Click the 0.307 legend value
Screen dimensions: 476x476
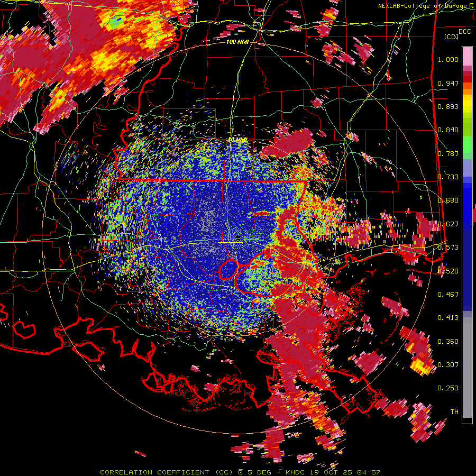tap(448, 365)
